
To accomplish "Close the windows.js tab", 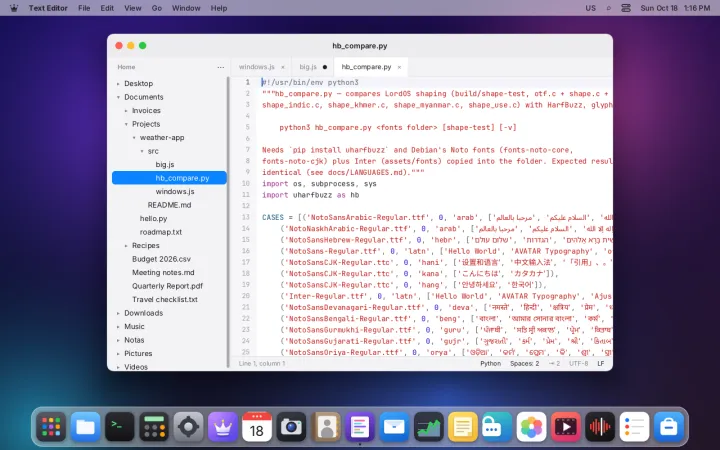I will [283, 67].
